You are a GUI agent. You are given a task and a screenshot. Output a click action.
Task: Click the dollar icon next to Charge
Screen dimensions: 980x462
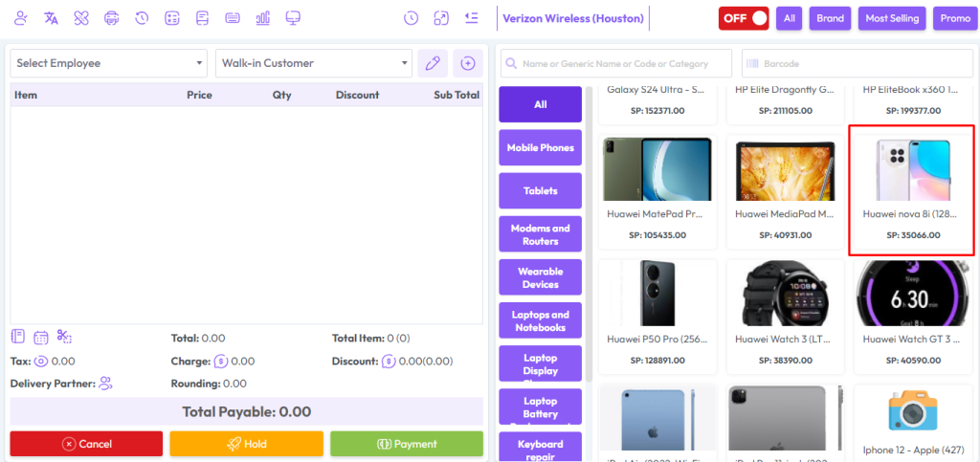pyautogui.click(x=220, y=361)
